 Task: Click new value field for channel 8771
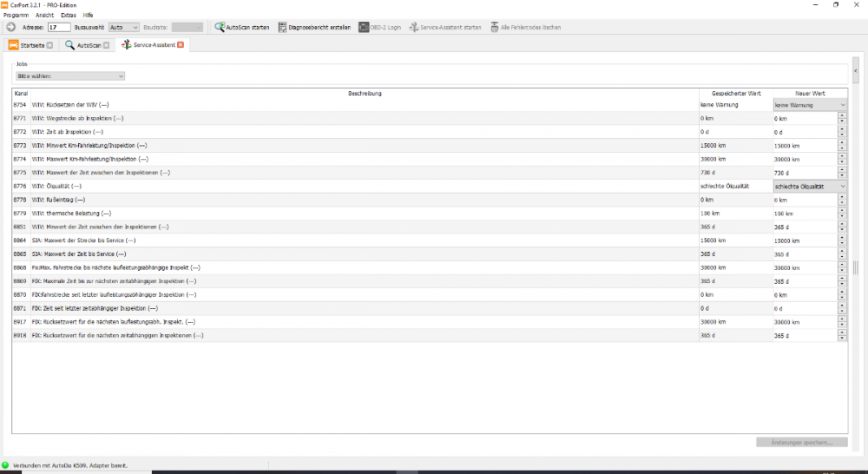(x=805, y=118)
